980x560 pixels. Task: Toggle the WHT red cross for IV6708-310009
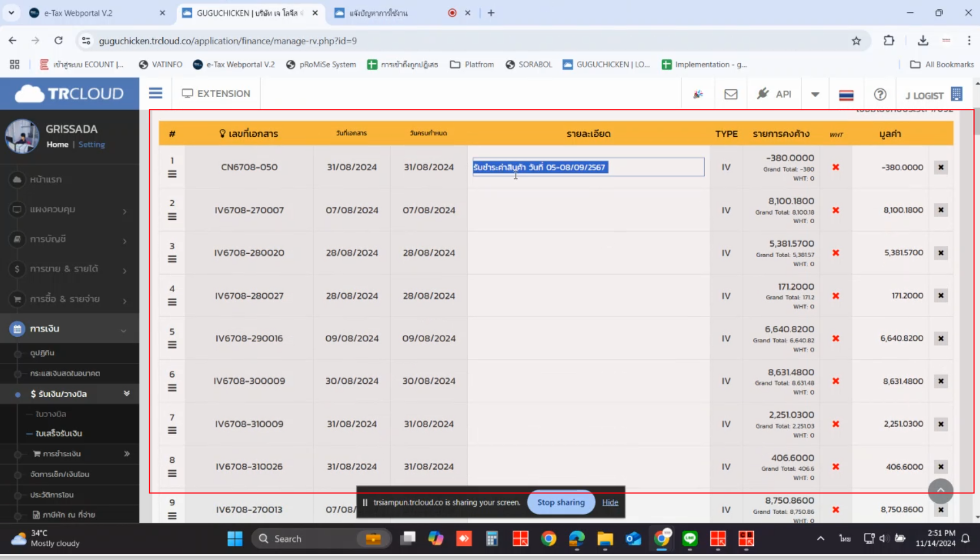tap(835, 424)
